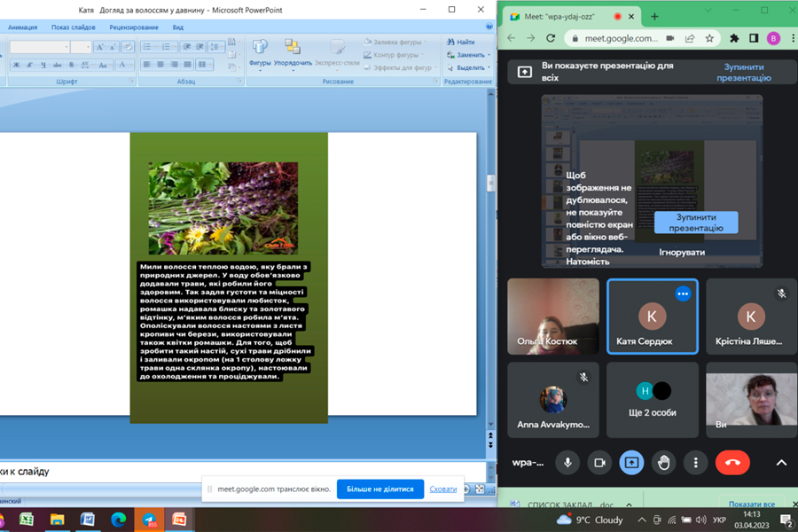Click Зупинити презентацію link in banner
The width and height of the screenshot is (798, 532).
[x=743, y=72]
